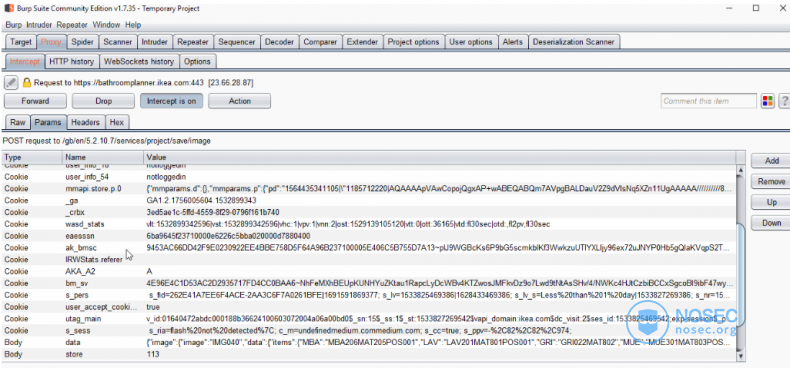Click the Drop button

point(103,101)
